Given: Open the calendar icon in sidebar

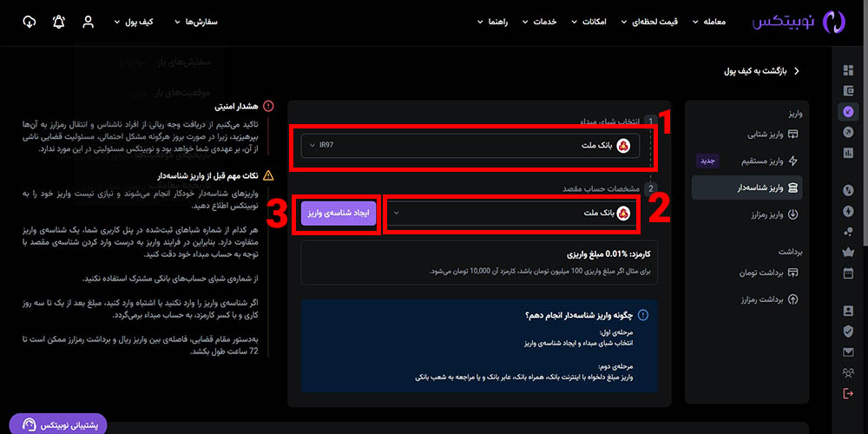Looking at the screenshot, I should pyautogui.click(x=848, y=273).
